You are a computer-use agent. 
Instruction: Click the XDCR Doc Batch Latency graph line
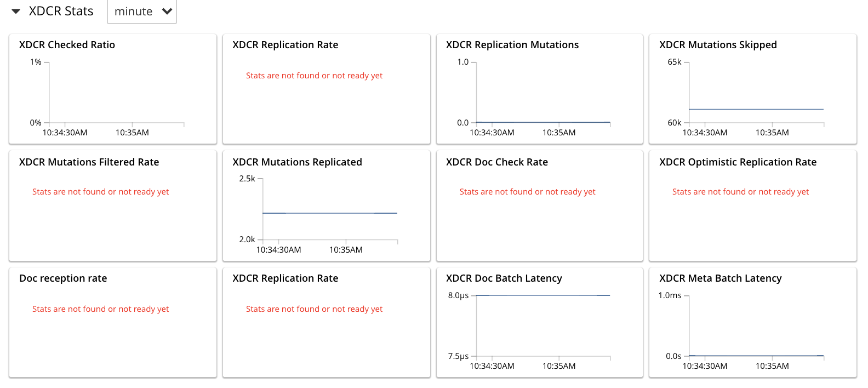[x=542, y=295]
